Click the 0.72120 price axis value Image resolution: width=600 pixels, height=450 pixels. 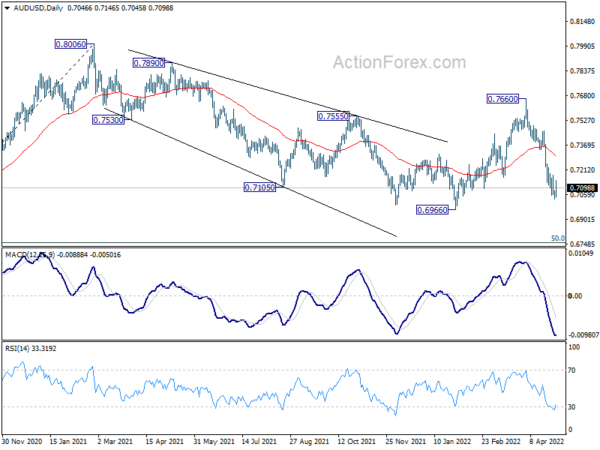coord(582,170)
